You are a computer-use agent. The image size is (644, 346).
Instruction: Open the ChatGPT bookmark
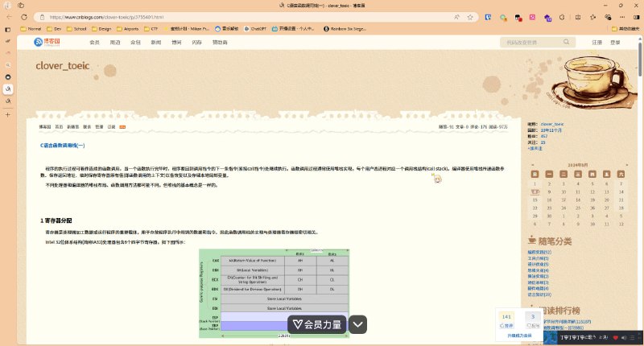tap(255, 29)
